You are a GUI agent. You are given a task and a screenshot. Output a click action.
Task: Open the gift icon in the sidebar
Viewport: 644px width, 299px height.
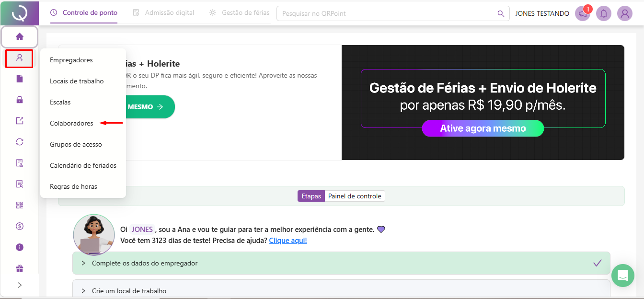point(20,268)
